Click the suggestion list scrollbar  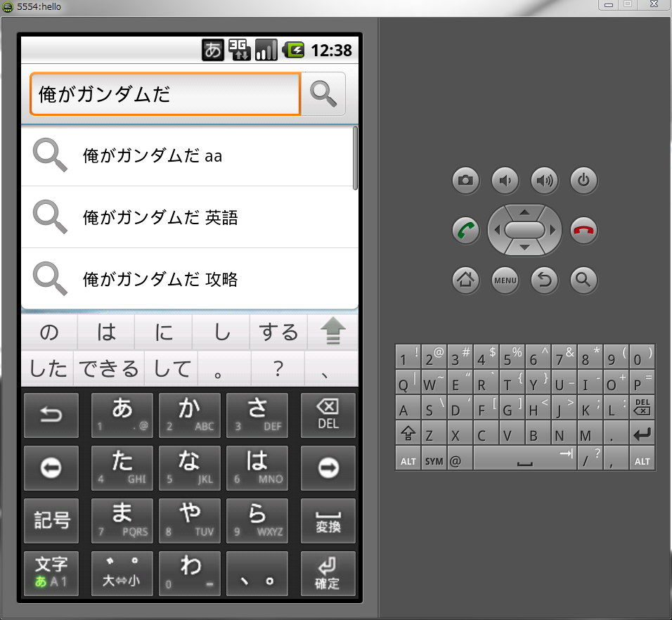point(355,157)
